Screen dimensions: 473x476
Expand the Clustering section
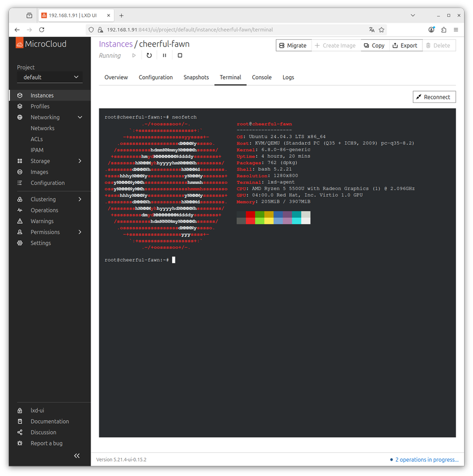pos(80,199)
